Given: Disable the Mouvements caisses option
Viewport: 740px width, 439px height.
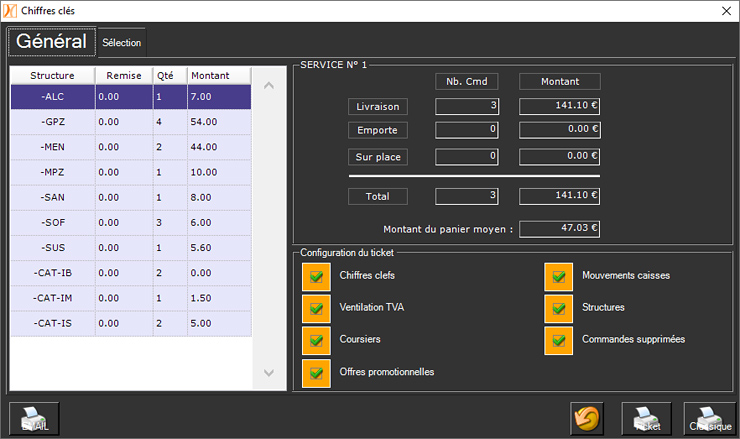Looking at the screenshot, I should [x=559, y=276].
